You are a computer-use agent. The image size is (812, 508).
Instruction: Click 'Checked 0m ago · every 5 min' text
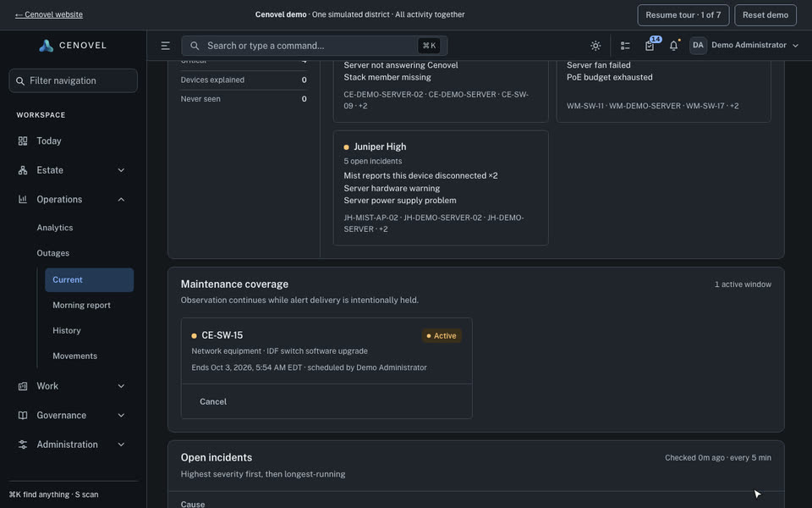tap(718, 458)
